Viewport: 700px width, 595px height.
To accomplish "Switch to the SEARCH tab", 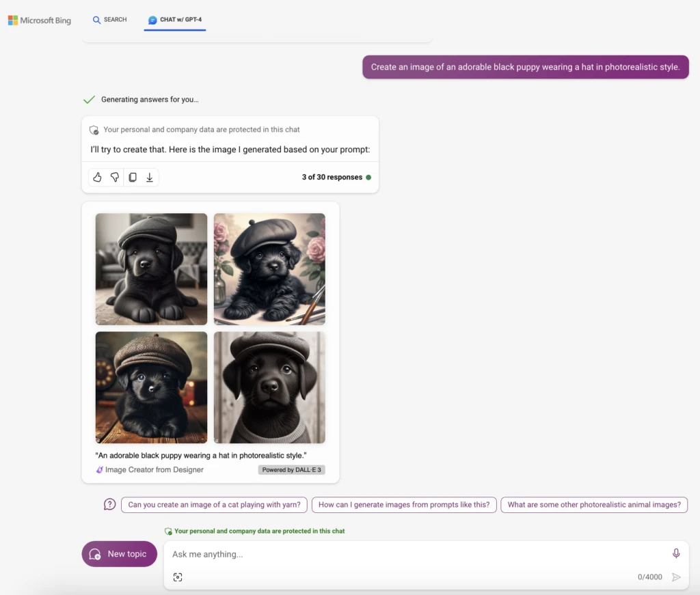I will (x=109, y=20).
